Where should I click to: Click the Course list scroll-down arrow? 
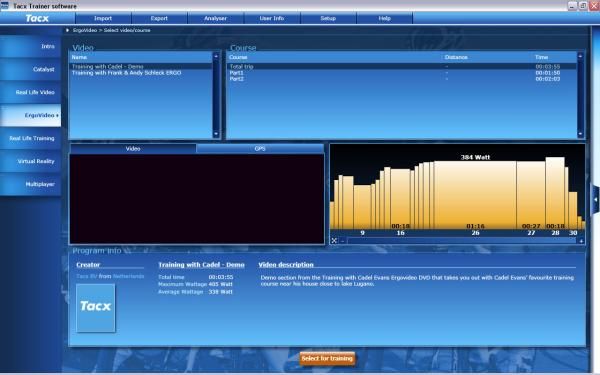(580, 134)
